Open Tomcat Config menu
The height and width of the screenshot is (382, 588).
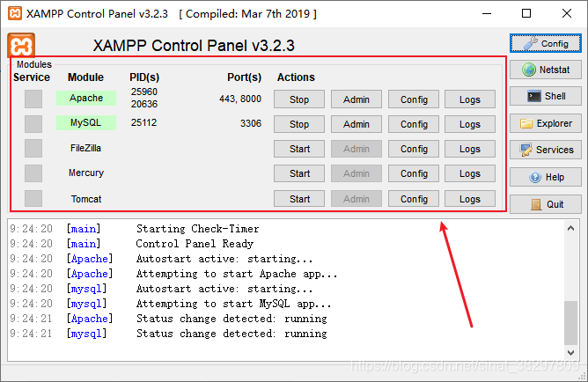(x=414, y=199)
